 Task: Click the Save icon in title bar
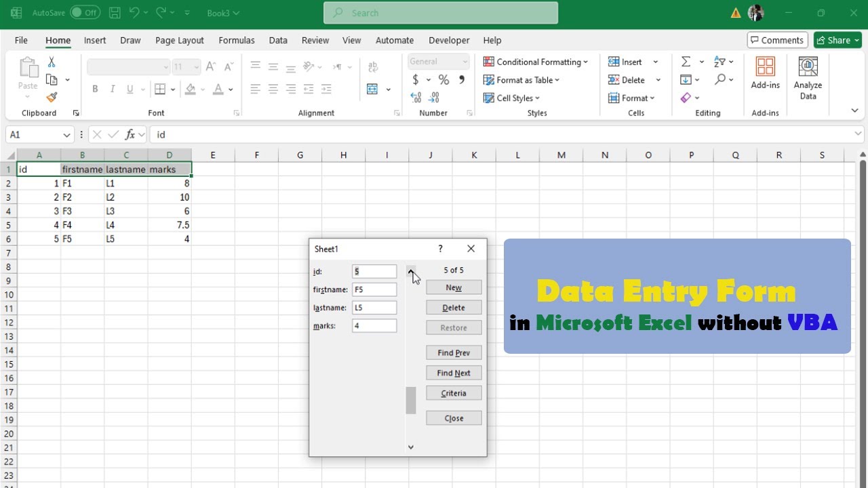[x=115, y=13]
